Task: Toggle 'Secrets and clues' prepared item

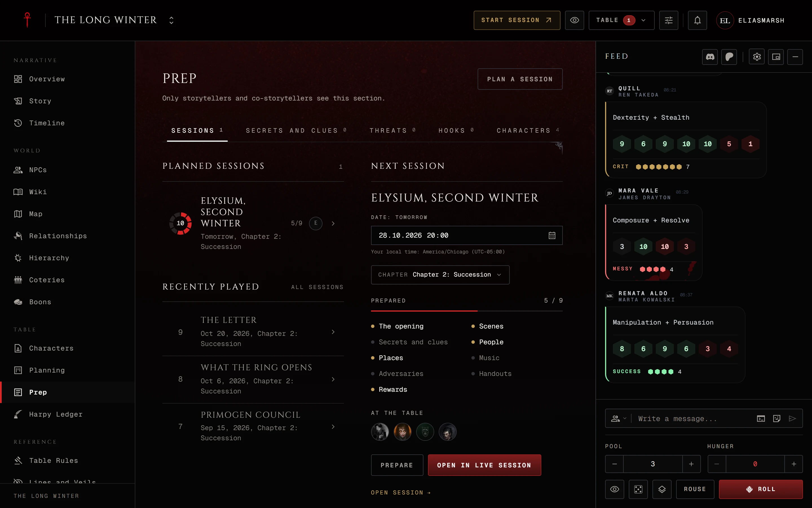Action: pyautogui.click(x=409, y=342)
